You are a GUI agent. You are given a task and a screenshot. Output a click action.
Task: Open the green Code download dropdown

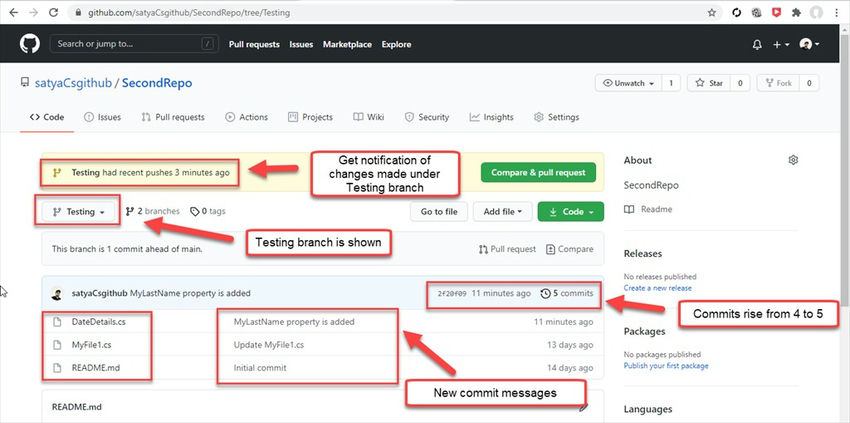pyautogui.click(x=570, y=212)
